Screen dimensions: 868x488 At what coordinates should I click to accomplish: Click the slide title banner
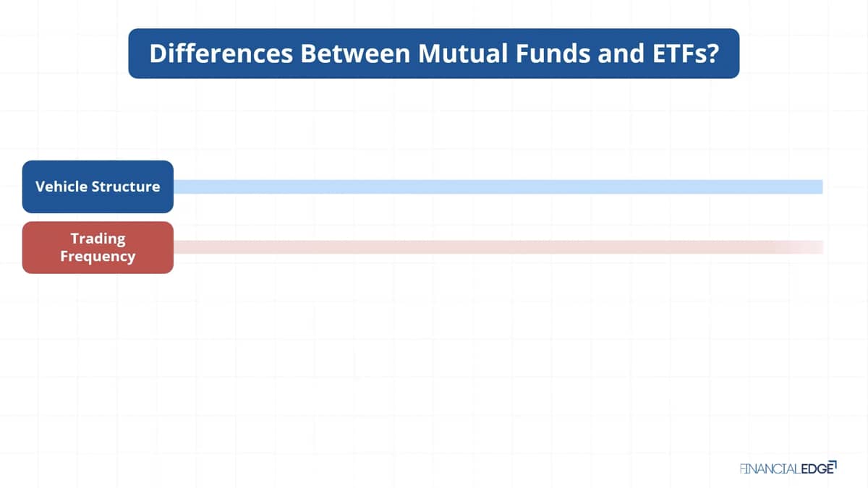(434, 53)
